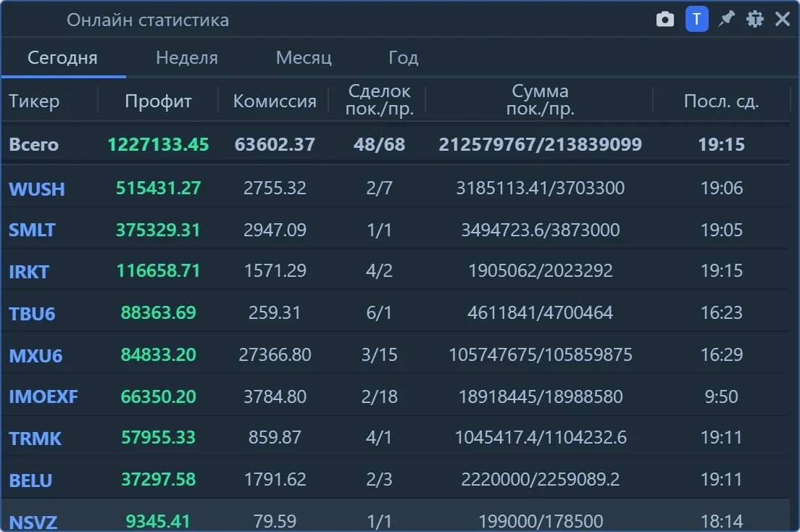Sort by Посл. сд. column header
This screenshot has width=800, height=532.
click(721, 101)
